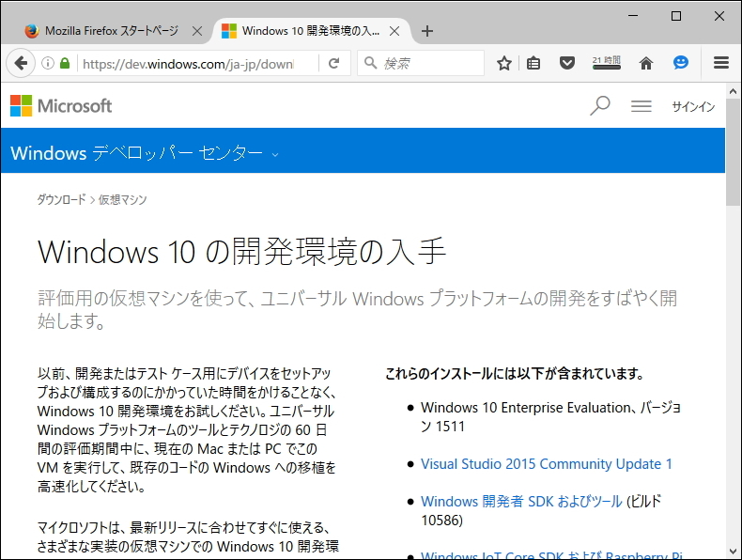Click the green secure padlock icon
The image size is (742, 560).
65,63
